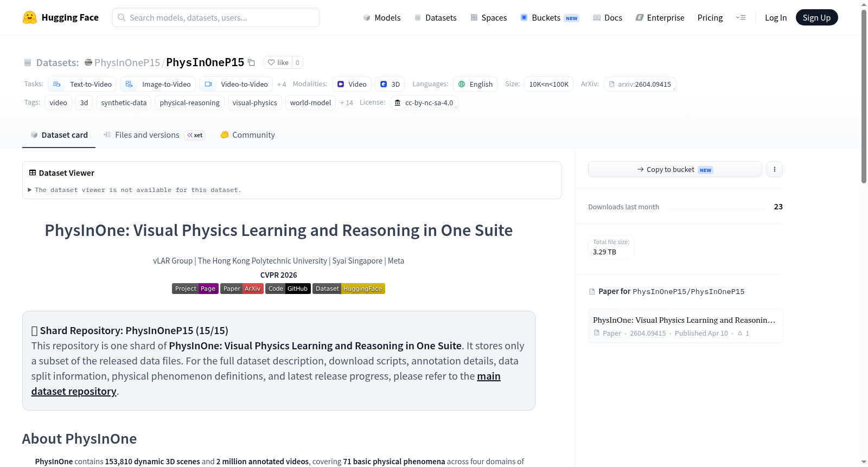Viewport: 868px width, 467px height.
Task: Open the Project Page badge
Action: click(195, 289)
